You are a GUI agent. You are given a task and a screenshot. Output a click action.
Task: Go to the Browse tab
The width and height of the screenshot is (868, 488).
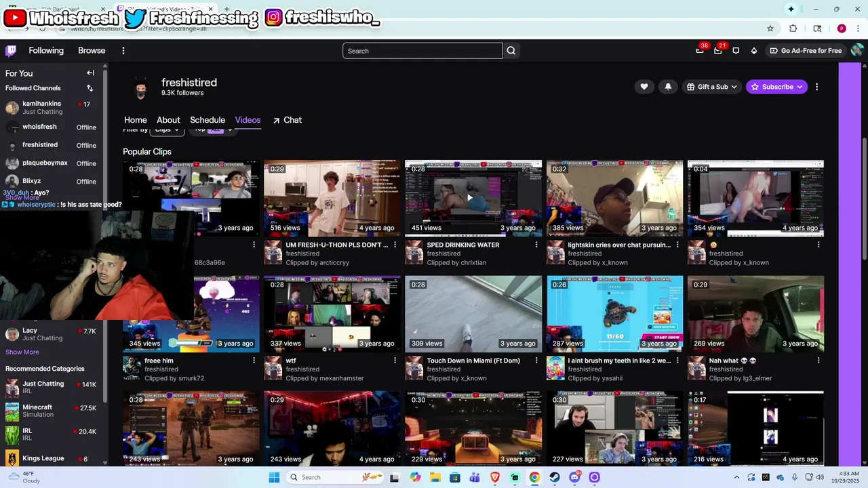[x=92, y=51]
